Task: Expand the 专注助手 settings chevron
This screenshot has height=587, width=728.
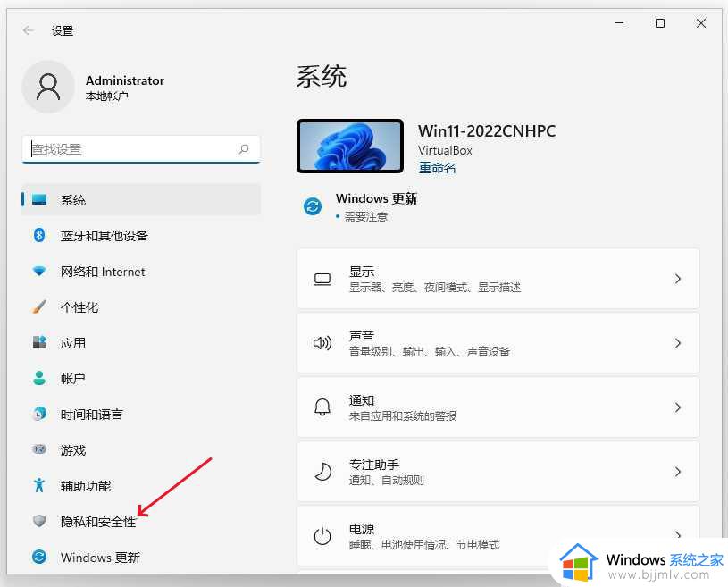Action: point(678,472)
